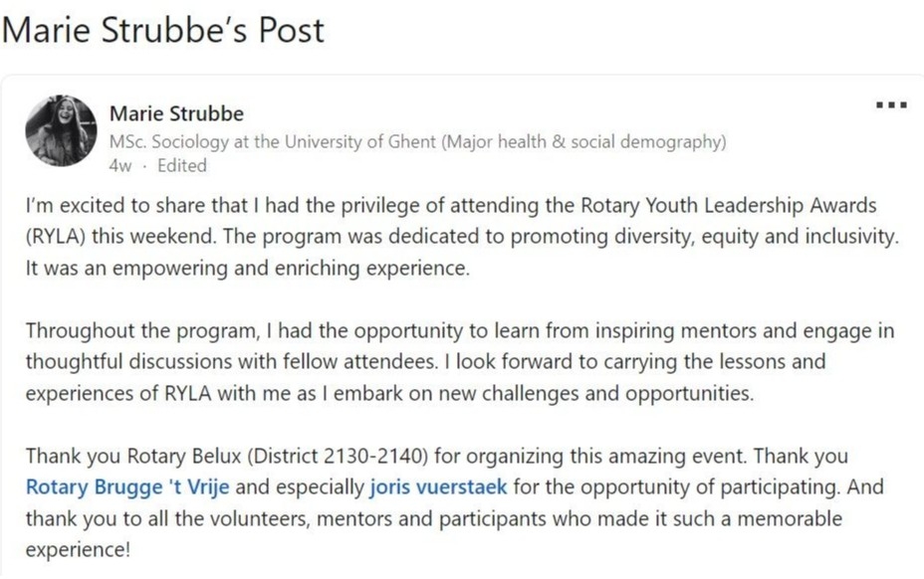Open the Rotary Brugge 't Vrije link
The height and width of the screenshot is (579, 924).
(127, 487)
